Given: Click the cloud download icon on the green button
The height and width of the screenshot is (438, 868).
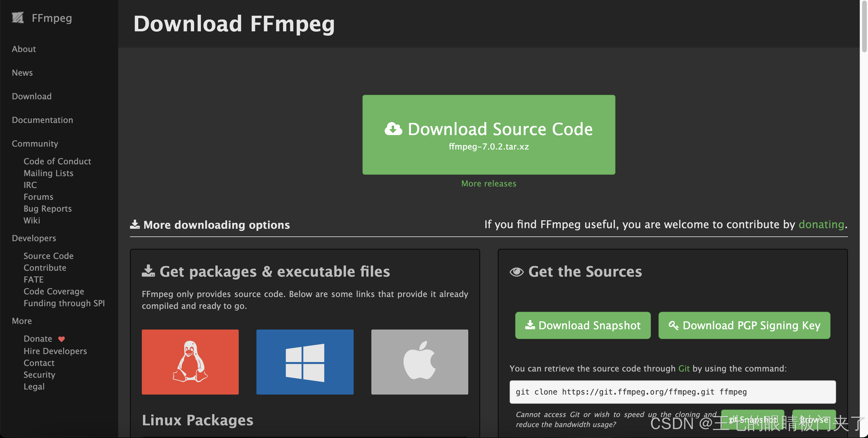Looking at the screenshot, I should (394, 129).
